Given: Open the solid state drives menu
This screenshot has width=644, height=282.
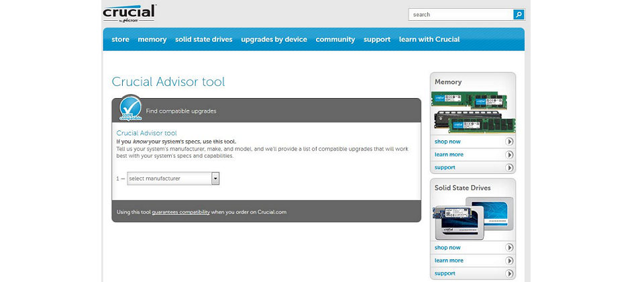Looking at the screenshot, I should [x=204, y=40].
